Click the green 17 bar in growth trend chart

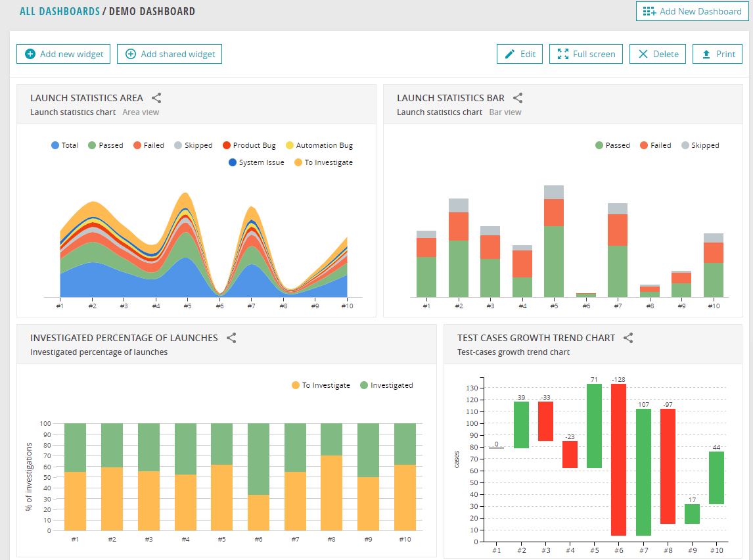tap(692, 514)
